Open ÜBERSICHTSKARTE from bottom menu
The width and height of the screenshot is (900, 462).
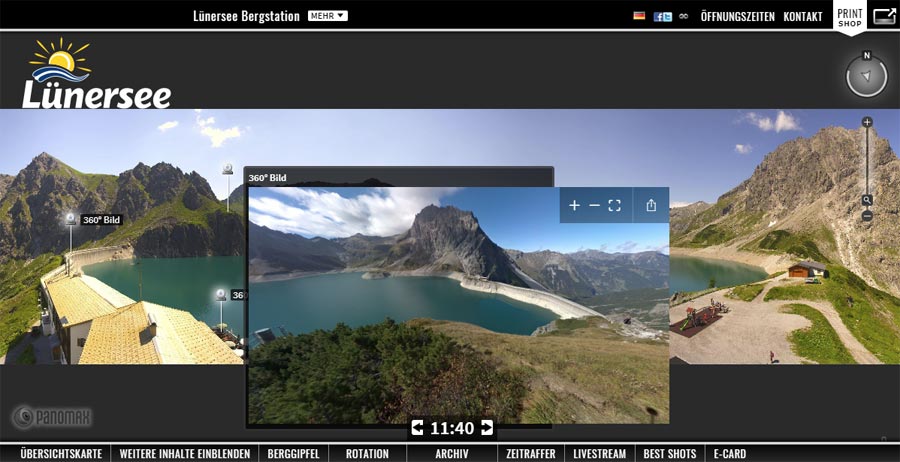61,453
